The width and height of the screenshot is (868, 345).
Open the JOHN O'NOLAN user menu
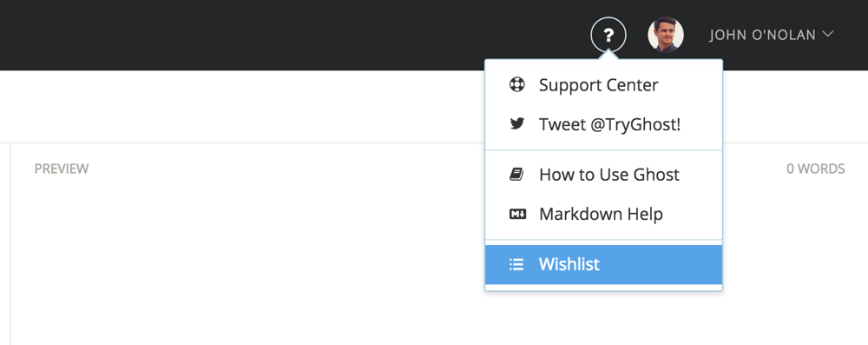(x=772, y=35)
